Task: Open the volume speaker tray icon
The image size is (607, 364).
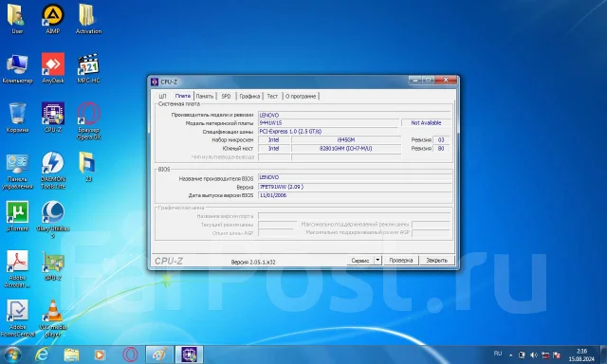Action: [x=534, y=355]
